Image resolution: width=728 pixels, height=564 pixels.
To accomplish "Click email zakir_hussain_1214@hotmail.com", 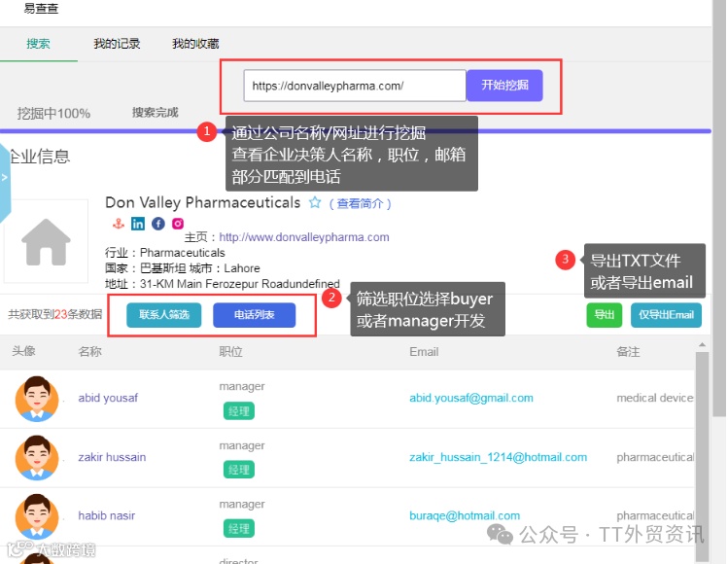I will click(499, 457).
